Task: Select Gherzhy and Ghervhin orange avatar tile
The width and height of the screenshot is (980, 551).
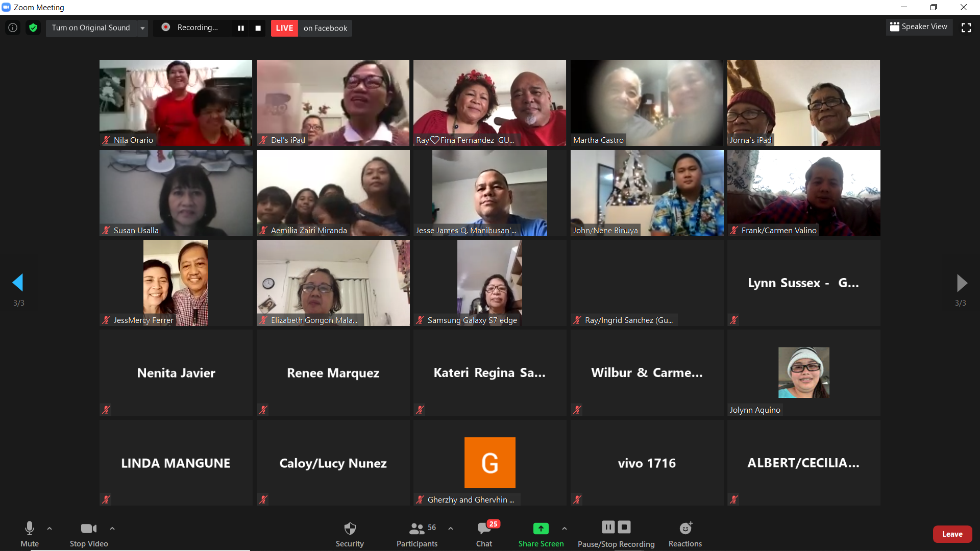Action: point(489,463)
